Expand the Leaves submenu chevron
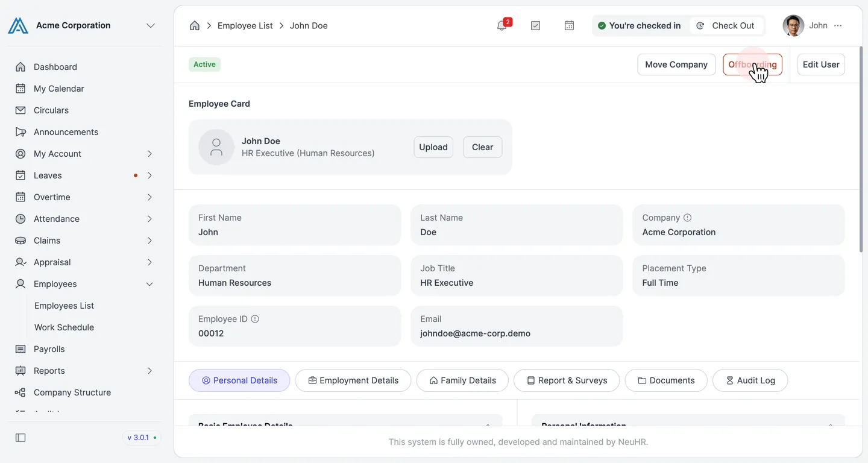Image resolution: width=868 pixels, height=463 pixels. pyautogui.click(x=149, y=175)
